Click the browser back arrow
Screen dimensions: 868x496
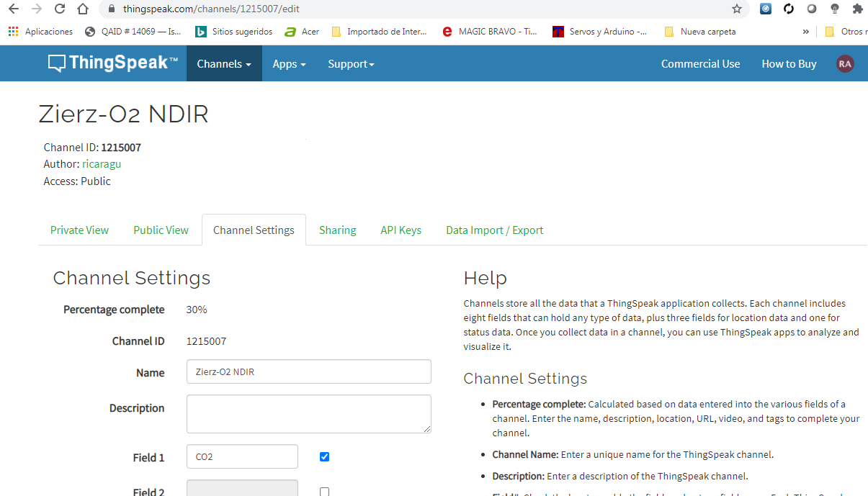13,9
